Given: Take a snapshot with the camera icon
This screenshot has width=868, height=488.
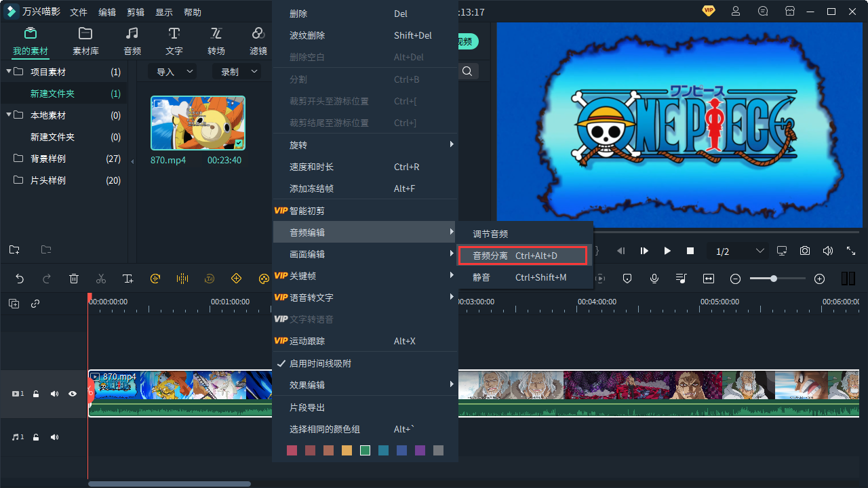Looking at the screenshot, I should 805,251.
